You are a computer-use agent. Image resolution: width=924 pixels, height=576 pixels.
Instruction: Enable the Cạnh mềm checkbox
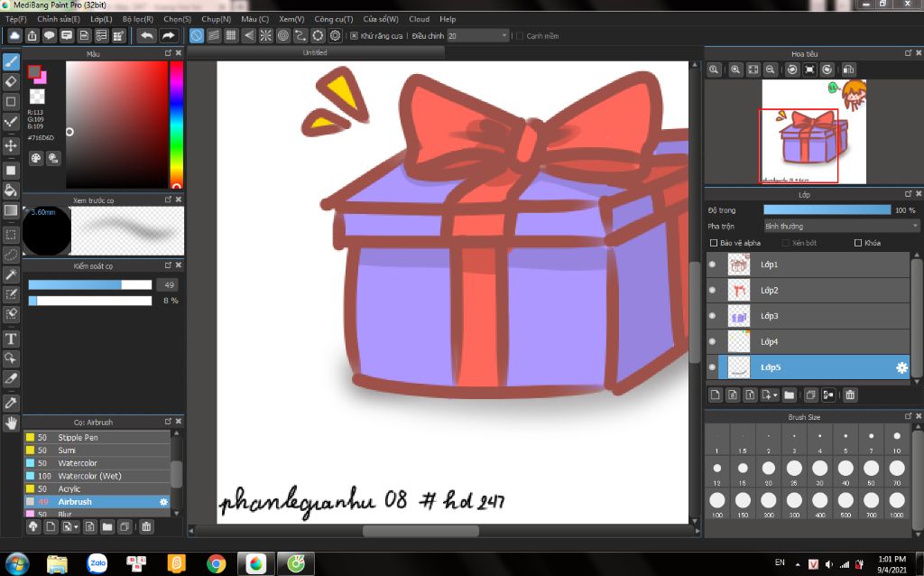(x=520, y=36)
